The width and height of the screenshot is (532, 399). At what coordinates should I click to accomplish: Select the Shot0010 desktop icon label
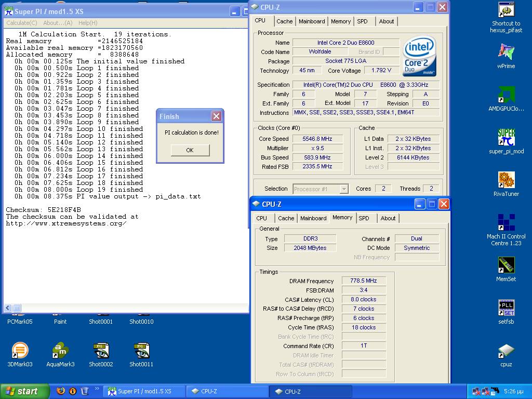tap(141, 322)
